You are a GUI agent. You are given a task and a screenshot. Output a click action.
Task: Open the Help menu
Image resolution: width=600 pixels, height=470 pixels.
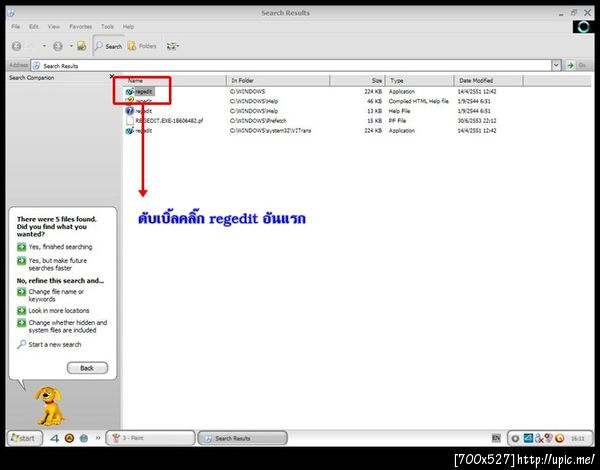[x=128, y=27]
